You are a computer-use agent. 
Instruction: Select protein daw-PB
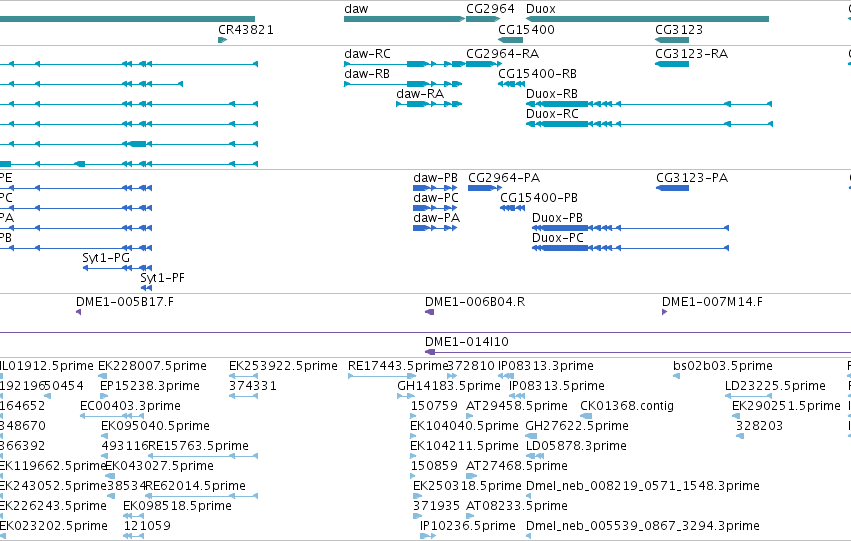coord(435,188)
